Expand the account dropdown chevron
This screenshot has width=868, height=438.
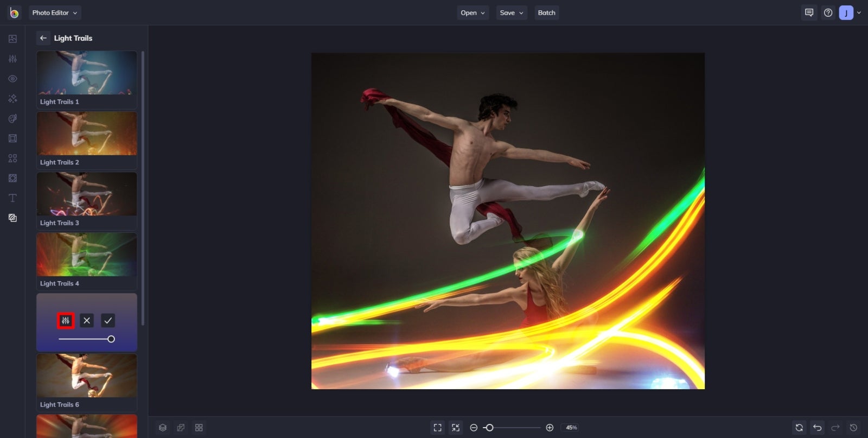[859, 12]
